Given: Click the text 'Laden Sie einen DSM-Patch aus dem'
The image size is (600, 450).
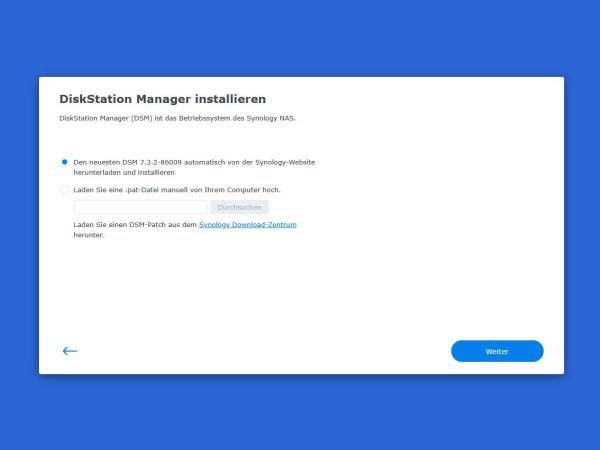Looking at the screenshot, I should point(135,225).
